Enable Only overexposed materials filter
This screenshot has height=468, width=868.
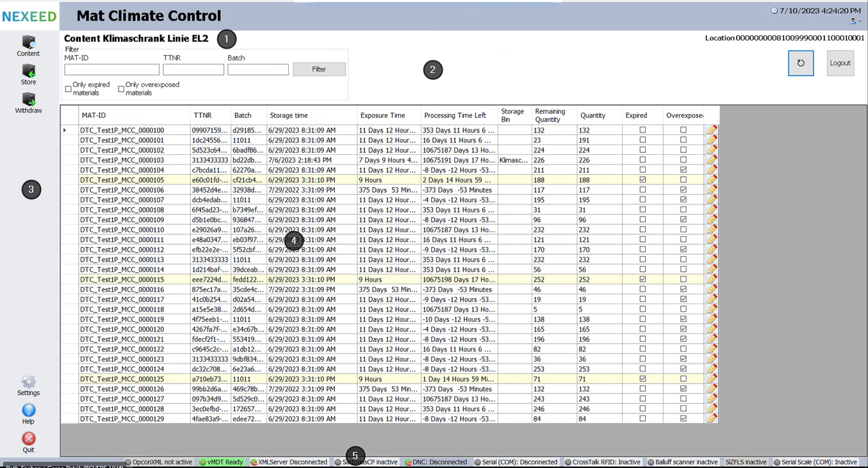pyautogui.click(x=121, y=89)
